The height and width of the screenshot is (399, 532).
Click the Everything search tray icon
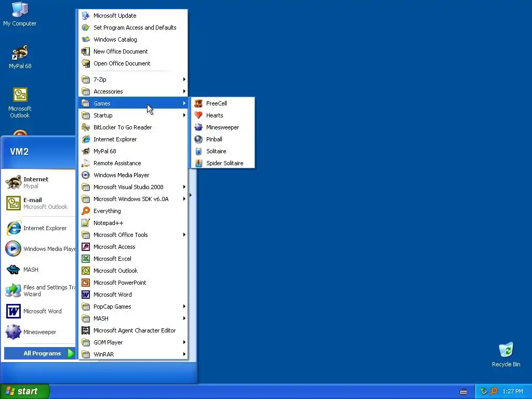[x=494, y=391]
